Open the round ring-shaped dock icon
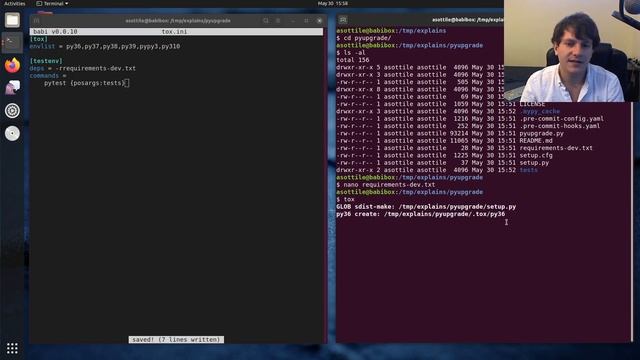Viewport: 640px width, 360px height. point(12,111)
